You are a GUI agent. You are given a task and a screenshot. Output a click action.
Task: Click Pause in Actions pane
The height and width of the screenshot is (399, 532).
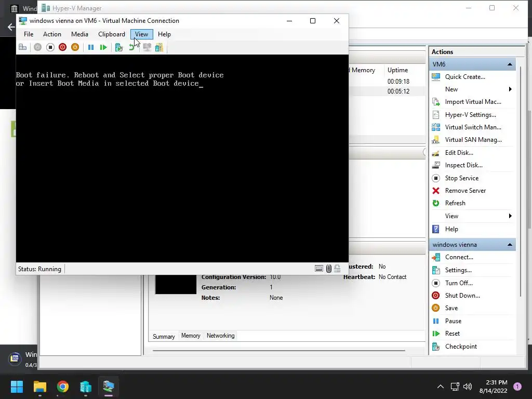click(x=453, y=321)
